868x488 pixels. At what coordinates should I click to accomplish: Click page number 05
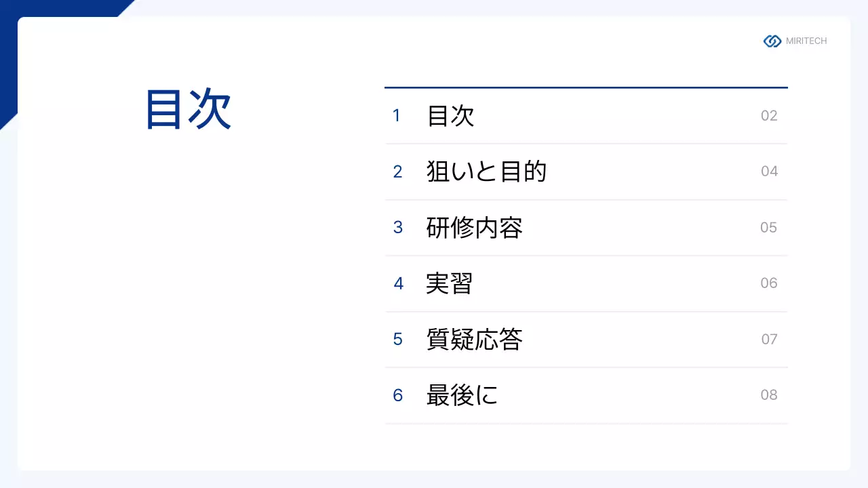tap(768, 228)
